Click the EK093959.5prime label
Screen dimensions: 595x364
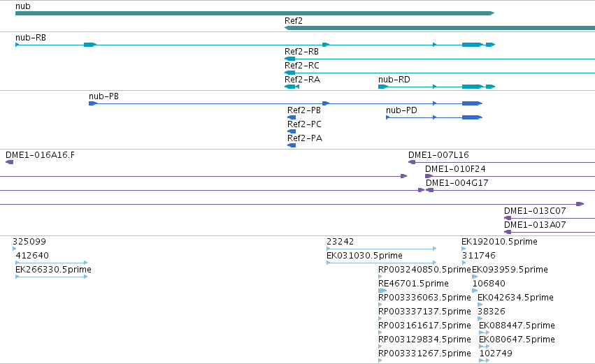pyautogui.click(x=510, y=270)
